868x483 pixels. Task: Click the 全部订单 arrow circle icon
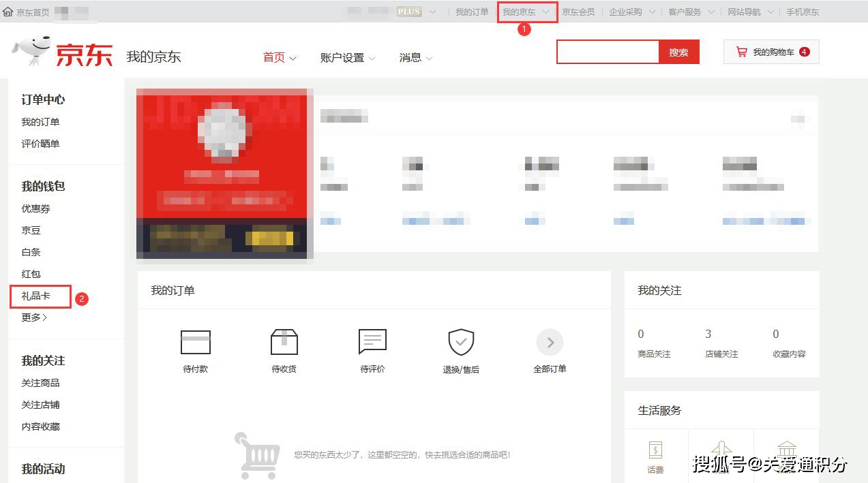click(x=550, y=342)
